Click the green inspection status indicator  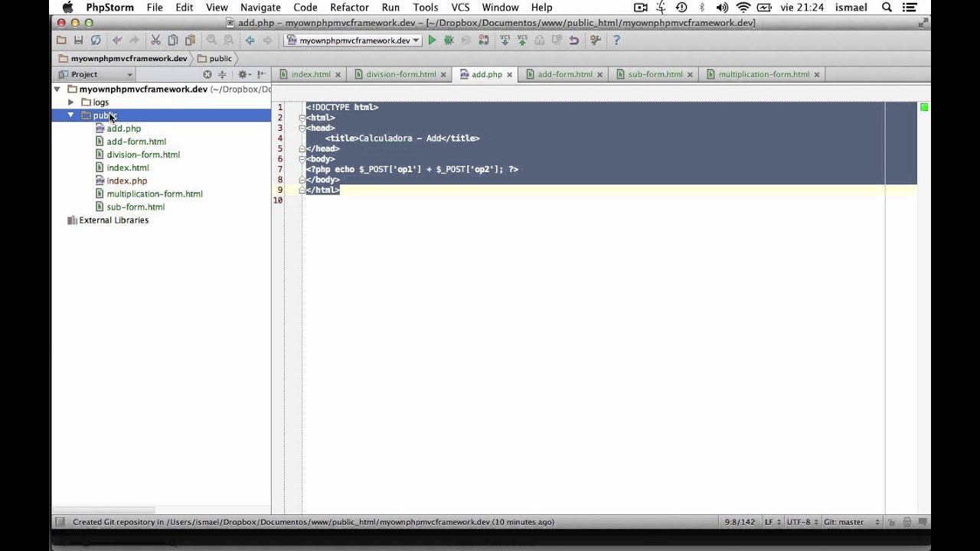click(924, 107)
